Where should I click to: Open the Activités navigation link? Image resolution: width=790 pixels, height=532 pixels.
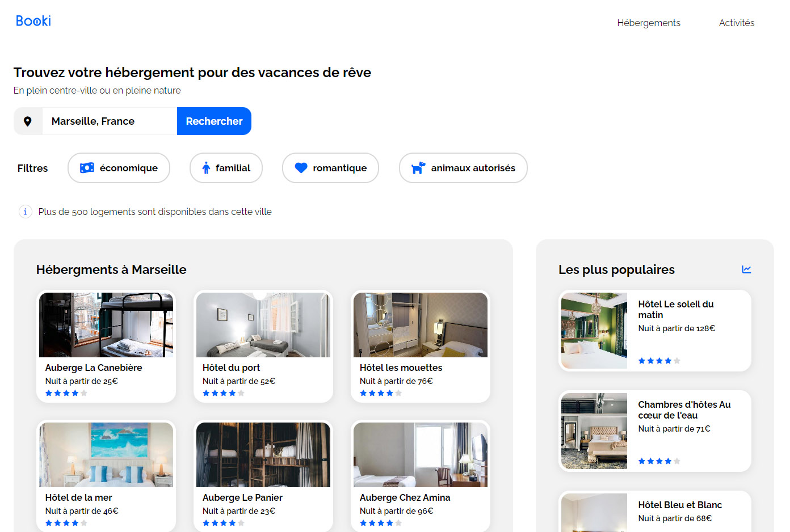click(737, 23)
